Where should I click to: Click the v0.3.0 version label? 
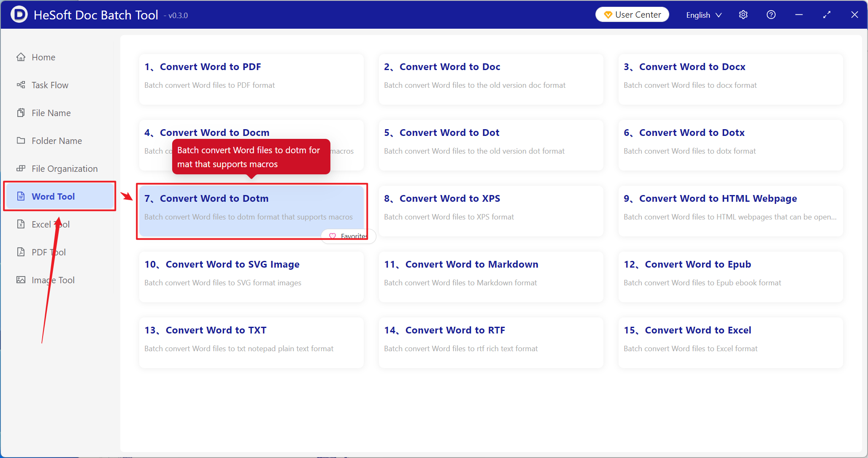click(x=176, y=16)
